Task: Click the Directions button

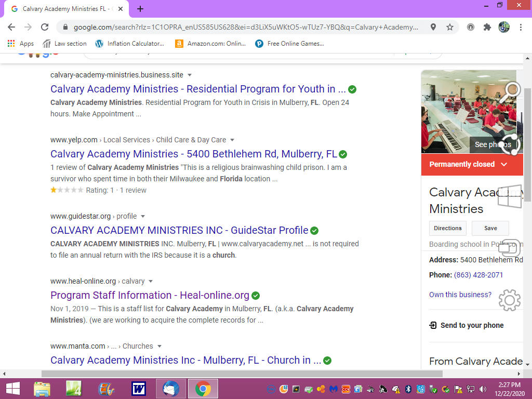Action: (x=447, y=229)
